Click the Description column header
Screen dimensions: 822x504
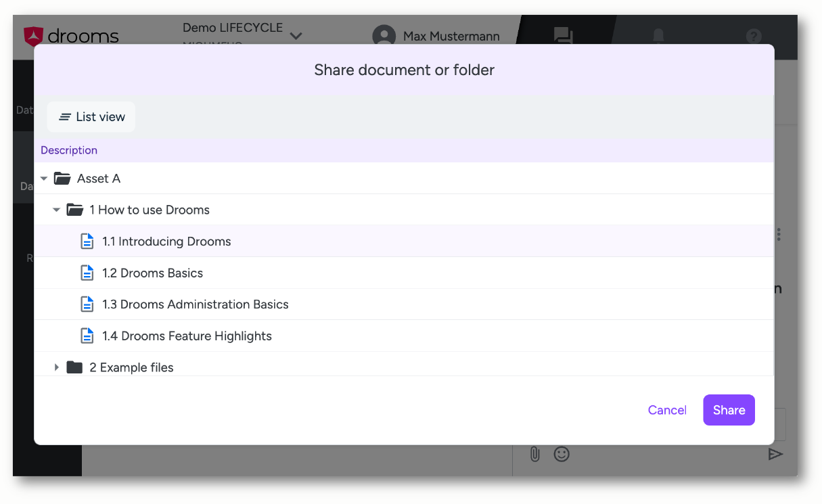pos(69,150)
